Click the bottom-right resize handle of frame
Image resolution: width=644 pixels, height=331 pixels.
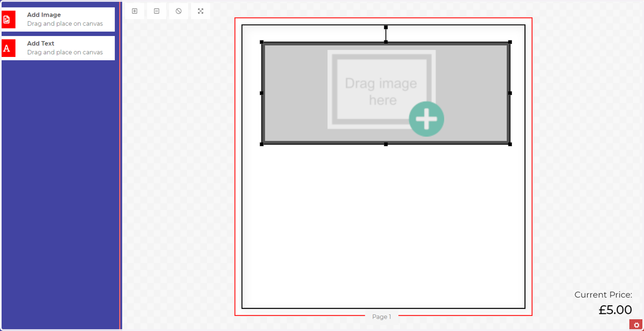coord(510,144)
